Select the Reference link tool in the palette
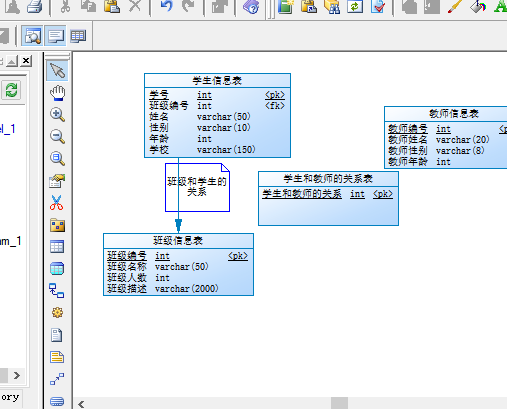 (x=57, y=291)
